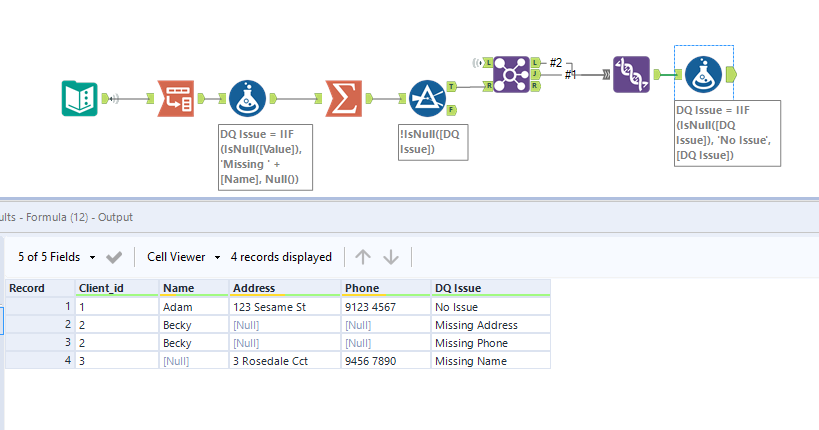Go to next record with down arrow
Screen dimensions: 819x430
(x=391, y=257)
